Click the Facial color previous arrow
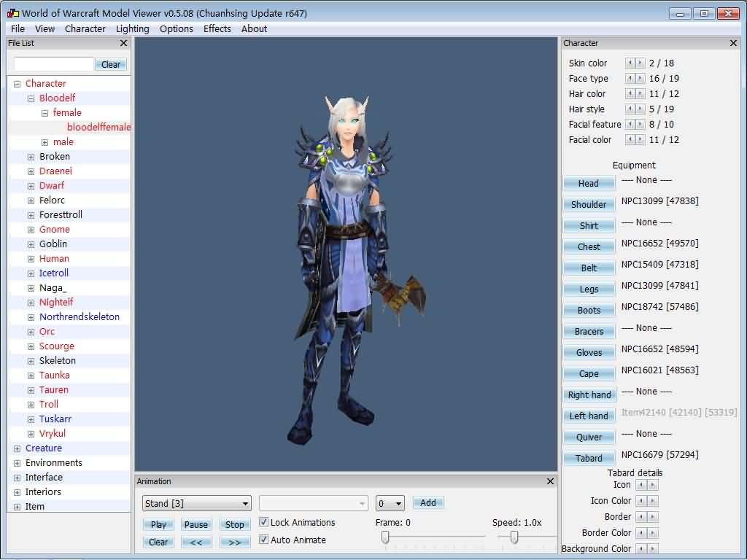Image resolution: width=747 pixels, height=560 pixels. click(x=630, y=139)
